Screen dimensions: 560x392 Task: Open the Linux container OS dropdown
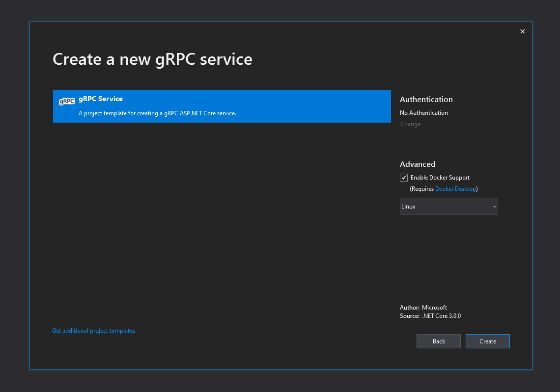click(x=445, y=207)
